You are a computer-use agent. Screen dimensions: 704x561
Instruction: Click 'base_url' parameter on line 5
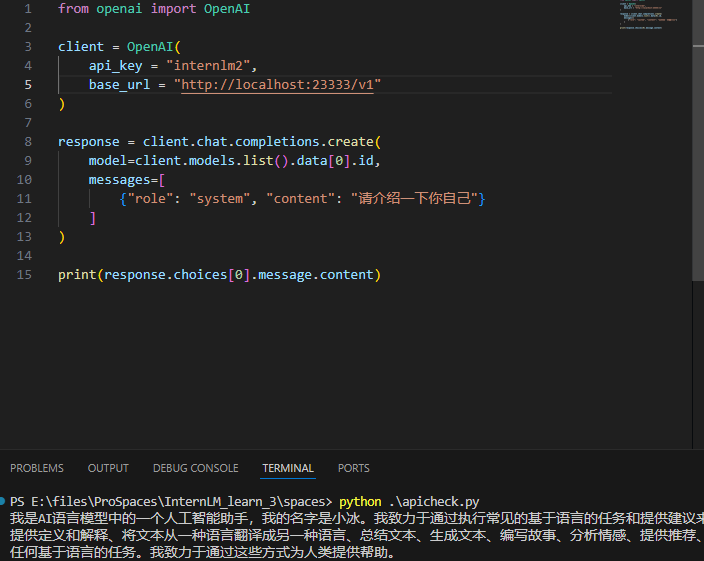pos(119,85)
